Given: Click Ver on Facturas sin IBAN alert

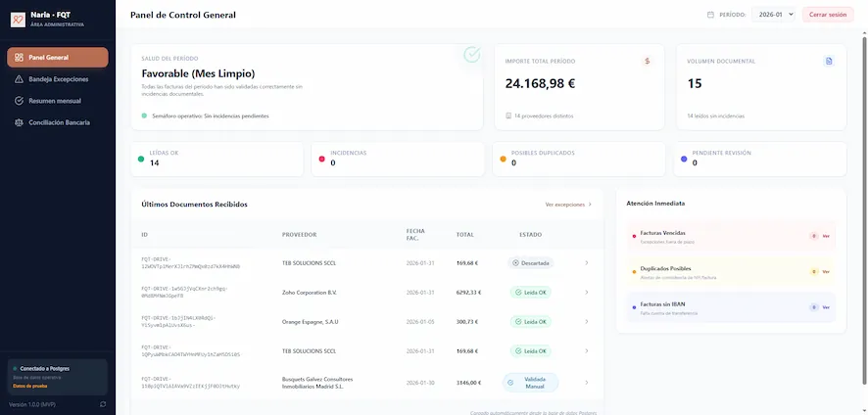Looking at the screenshot, I should [x=826, y=307].
